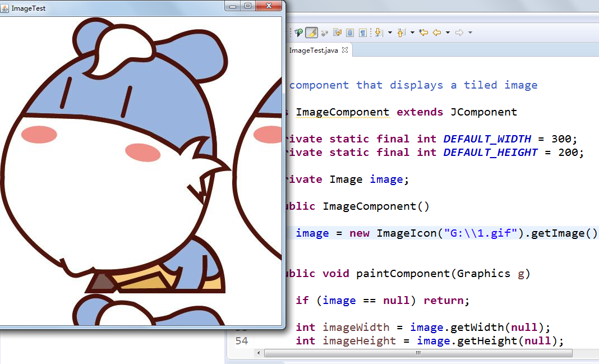Click DEFAULT_HEIGHT constant in code
The height and width of the screenshot is (364, 599).
click(x=490, y=153)
